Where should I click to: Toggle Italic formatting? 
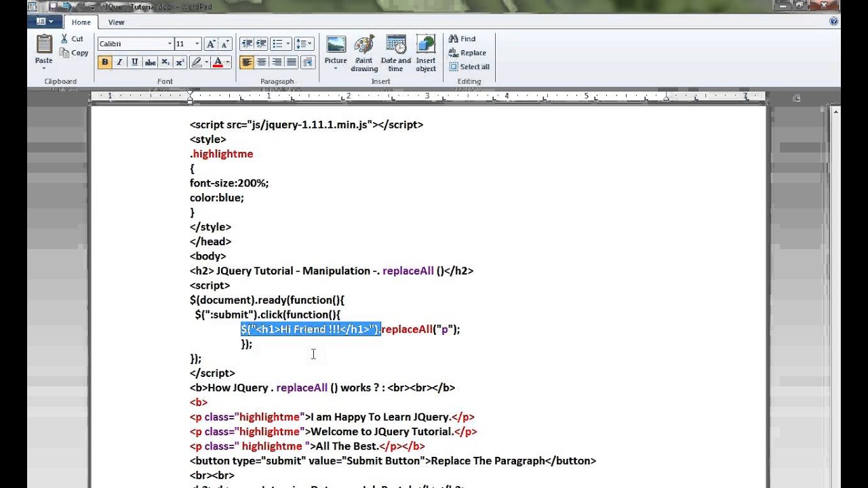point(119,62)
